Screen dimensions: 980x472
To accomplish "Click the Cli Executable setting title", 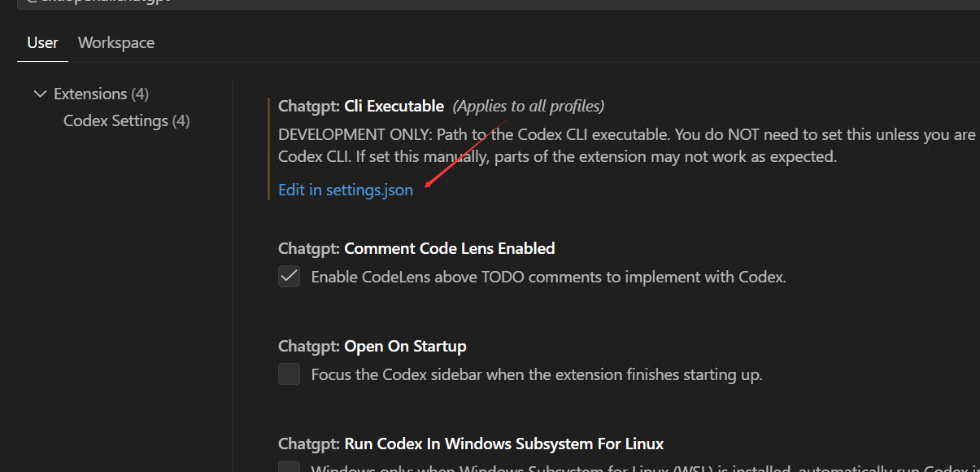I will [x=394, y=106].
